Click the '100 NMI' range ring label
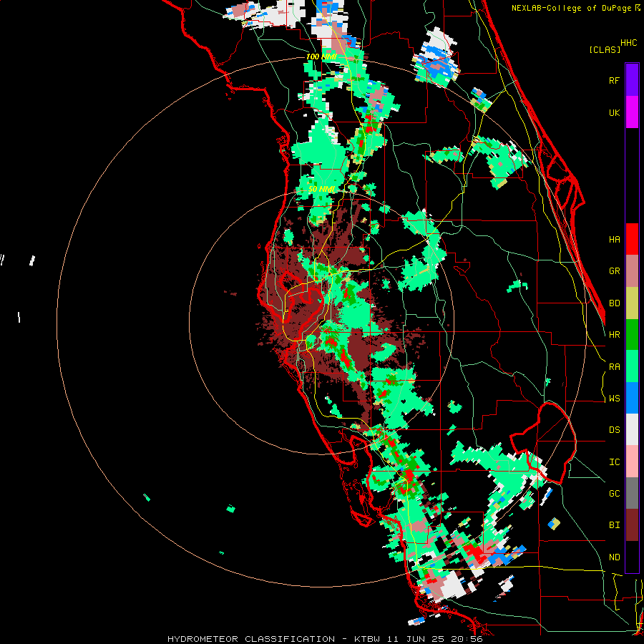644x644 pixels. point(321,57)
